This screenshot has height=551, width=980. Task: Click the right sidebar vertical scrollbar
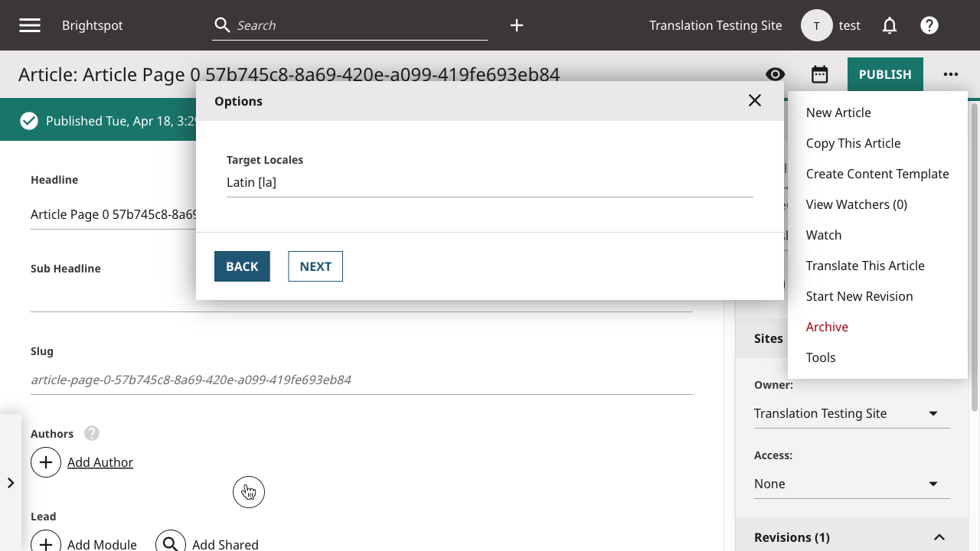(975, 256)
